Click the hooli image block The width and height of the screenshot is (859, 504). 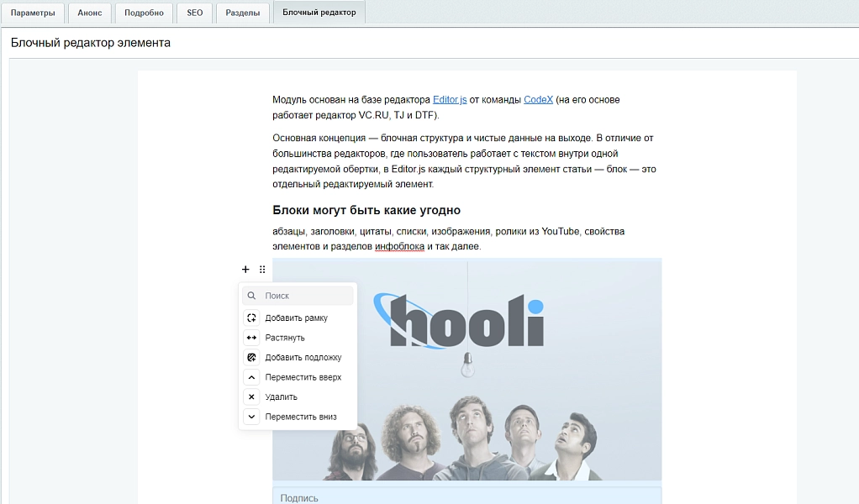(466, 370)
